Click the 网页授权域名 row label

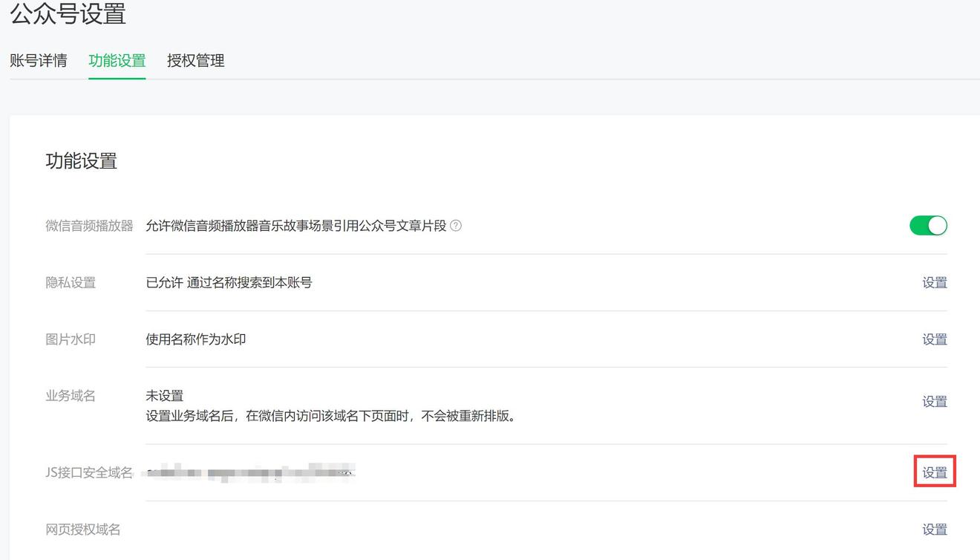[x=83, y=530]
